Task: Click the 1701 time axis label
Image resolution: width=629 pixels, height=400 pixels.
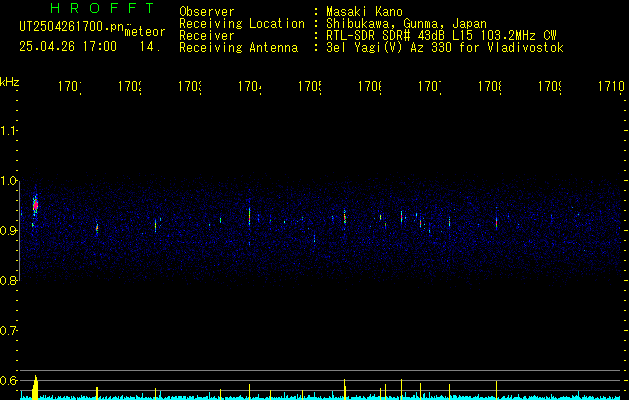Action: point(69,86)
